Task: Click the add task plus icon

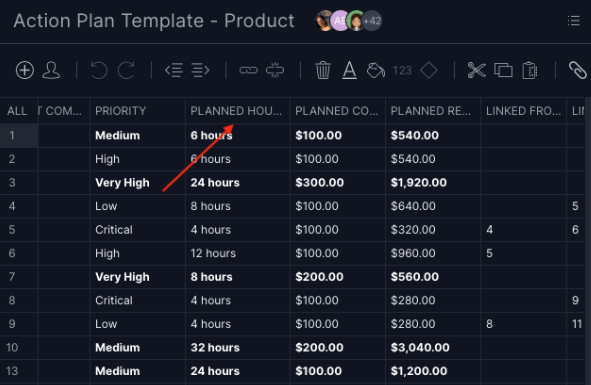Action: [x=25, y=71]
